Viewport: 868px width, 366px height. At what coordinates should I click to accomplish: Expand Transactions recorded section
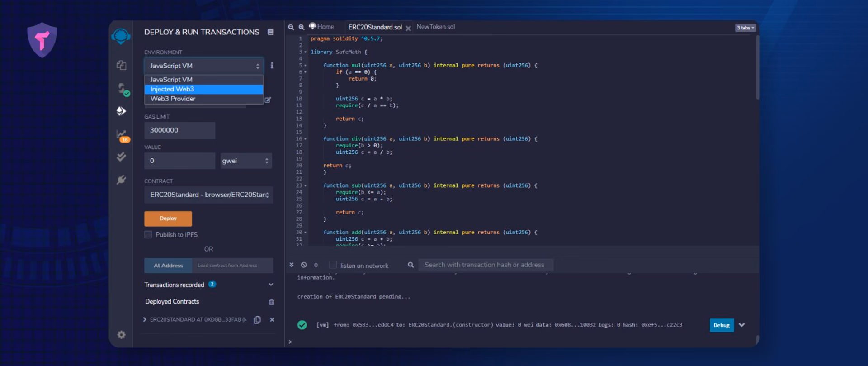[x=271, y=285]
